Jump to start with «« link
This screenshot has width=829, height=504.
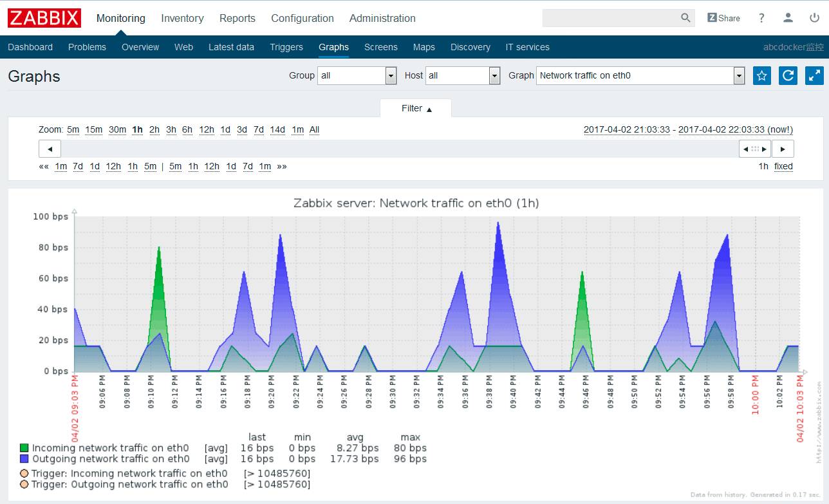point(44,166)
